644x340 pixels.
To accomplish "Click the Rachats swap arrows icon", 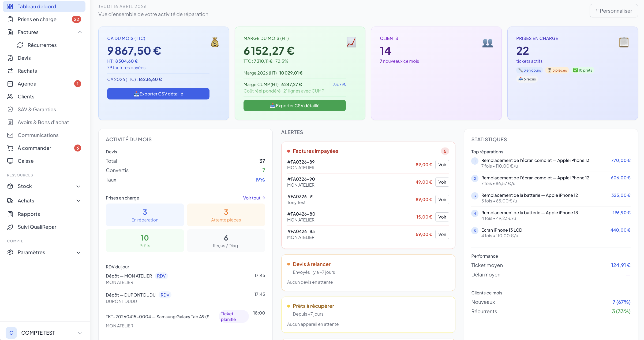I will (x=10, y=71).
